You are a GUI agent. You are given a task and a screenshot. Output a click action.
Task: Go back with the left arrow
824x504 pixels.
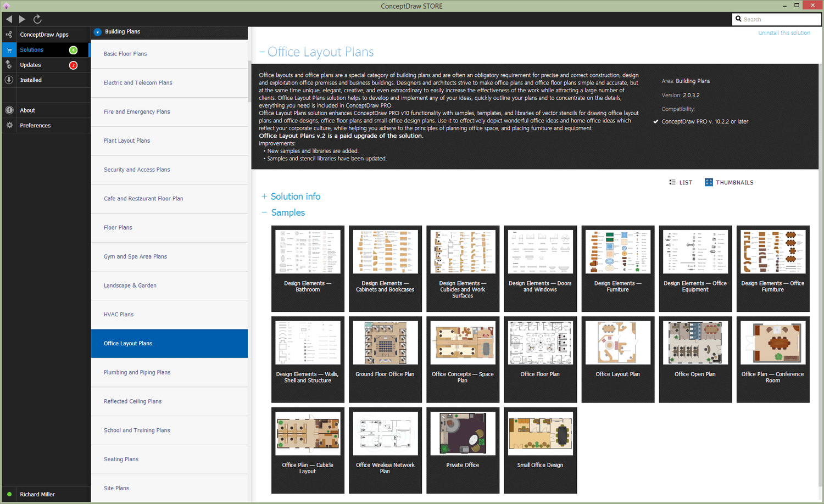click(9, 19)
